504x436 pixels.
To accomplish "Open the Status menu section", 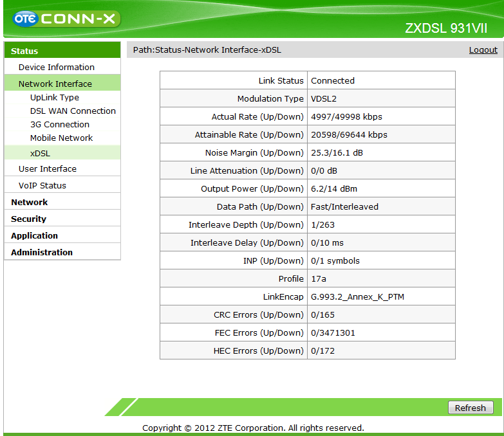I will (x=24, y=51).
